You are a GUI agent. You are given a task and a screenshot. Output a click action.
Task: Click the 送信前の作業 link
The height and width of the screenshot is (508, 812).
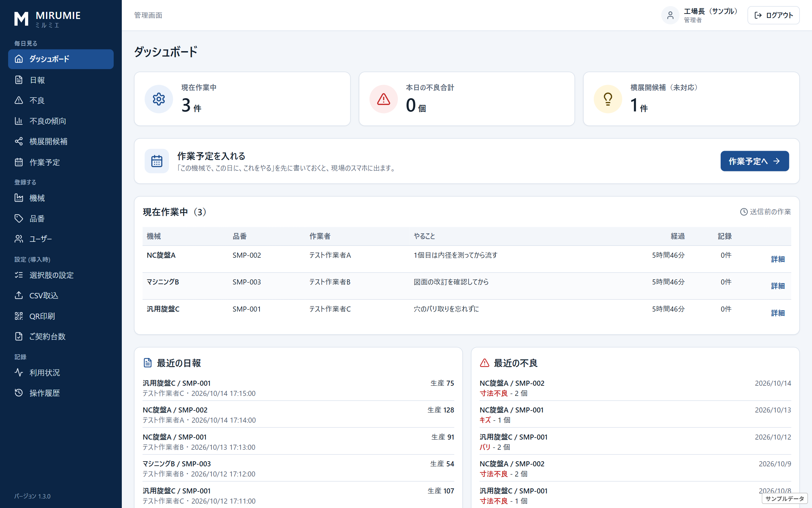[765, 212]
